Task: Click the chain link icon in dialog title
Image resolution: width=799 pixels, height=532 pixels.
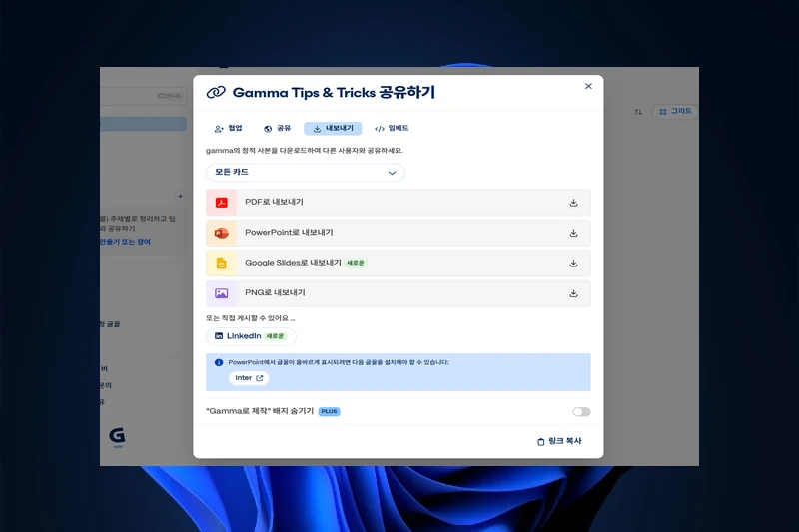Action: 216,92
